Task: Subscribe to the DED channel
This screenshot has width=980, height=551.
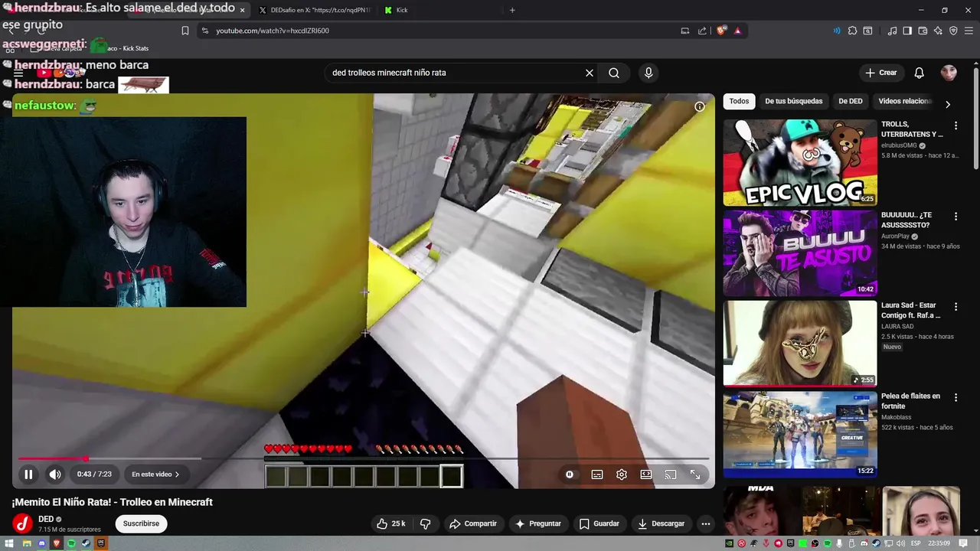Action: pyautogui.click(x=141, y=523)
